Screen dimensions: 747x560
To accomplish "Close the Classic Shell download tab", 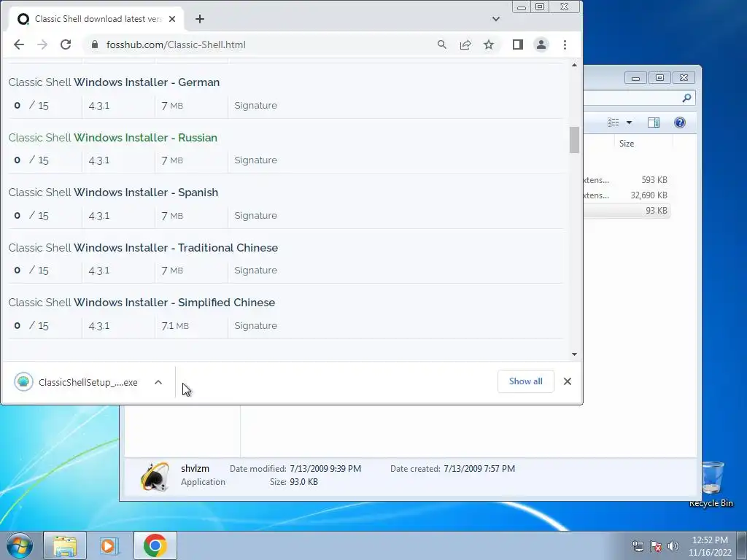I will (x=172, y=19).
